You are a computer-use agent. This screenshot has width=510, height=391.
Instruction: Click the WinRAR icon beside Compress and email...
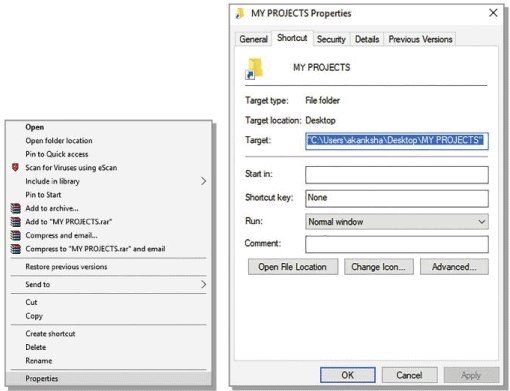point(16,235)
